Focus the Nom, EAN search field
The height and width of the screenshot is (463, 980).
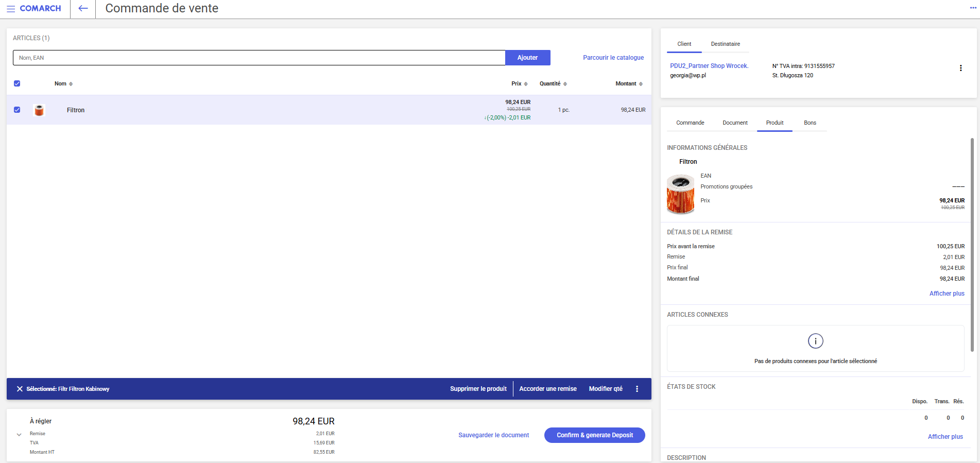point(259,58)
